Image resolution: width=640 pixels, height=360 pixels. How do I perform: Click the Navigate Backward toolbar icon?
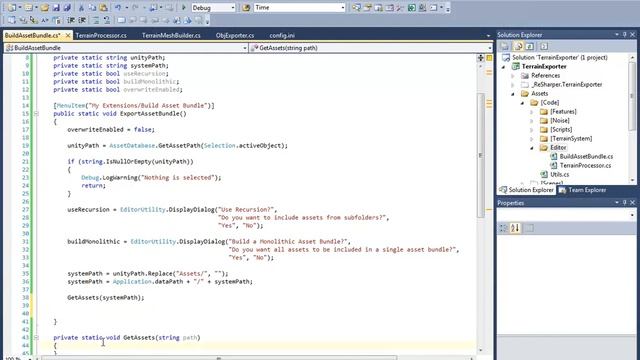click(x=154, y=7)
